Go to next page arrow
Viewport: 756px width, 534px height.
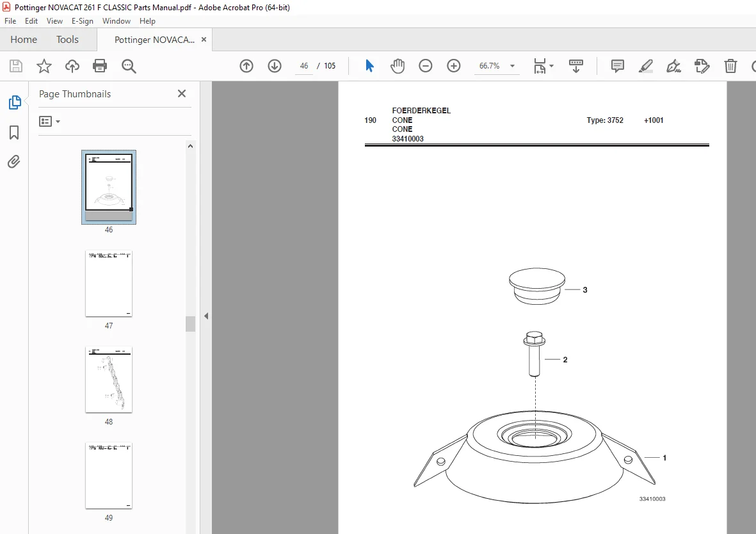click(x=275, y=65)
